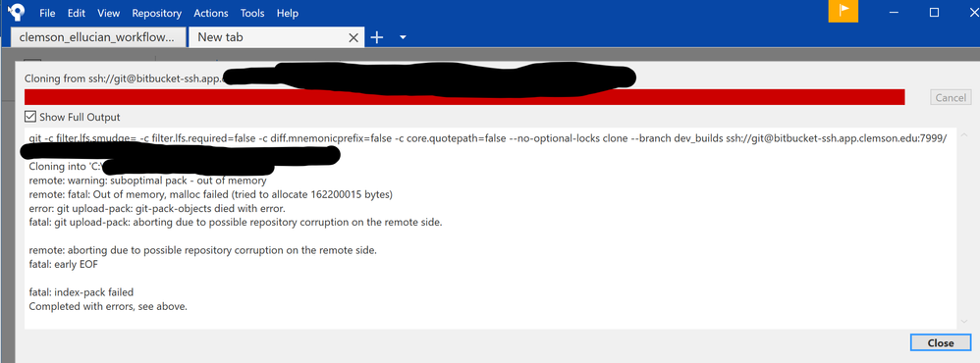Click the git clone command line text
Viewport: 980px width, 363px height.
coord(488,138)
